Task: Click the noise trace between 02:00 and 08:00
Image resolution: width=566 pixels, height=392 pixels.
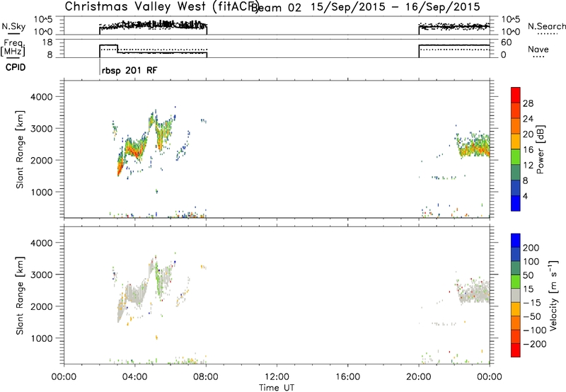Action: click(153, 25)
